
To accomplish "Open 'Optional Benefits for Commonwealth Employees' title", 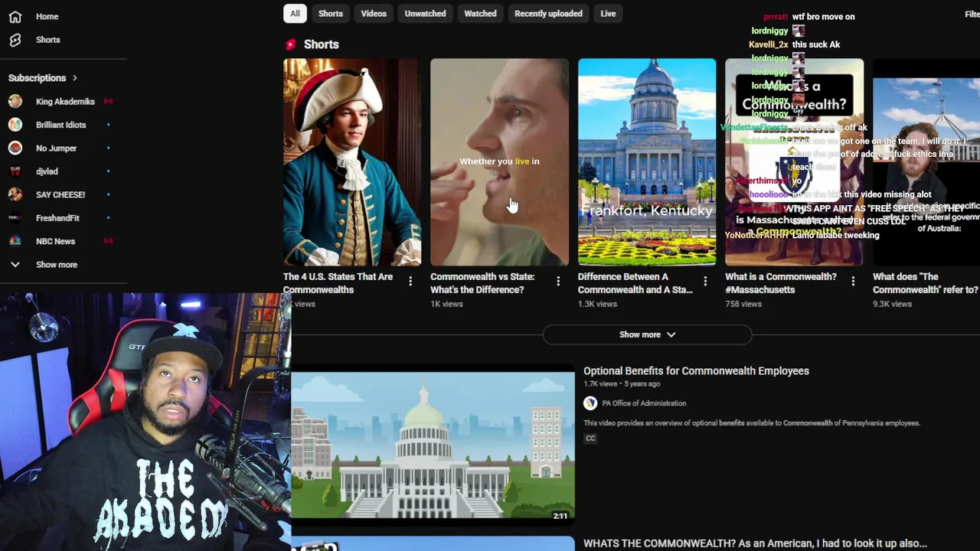I will click(696, 370).
